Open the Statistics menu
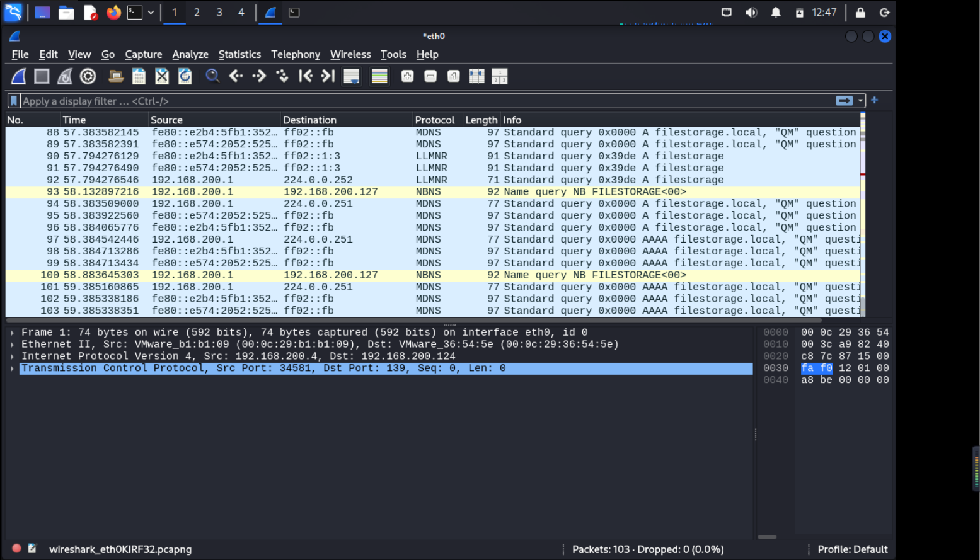 pyautogui.click(x=239, y=55)
